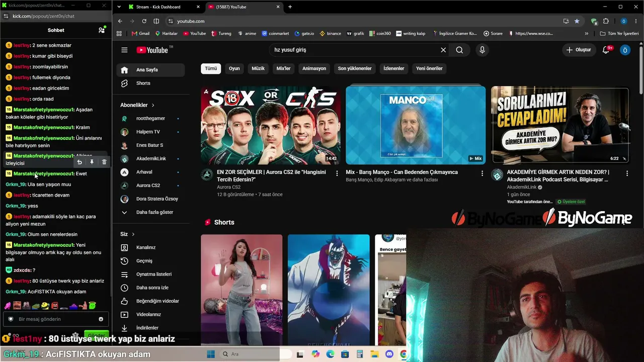
Task: Open the Oluştur create menu
Action: click(x=579, y=50)
